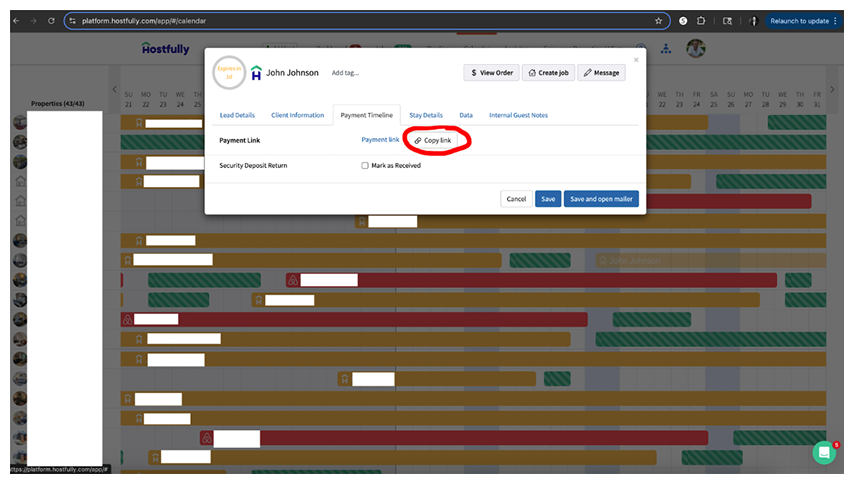Reload the page in the browser
The image size is (856, 484).
click(50, 20)
